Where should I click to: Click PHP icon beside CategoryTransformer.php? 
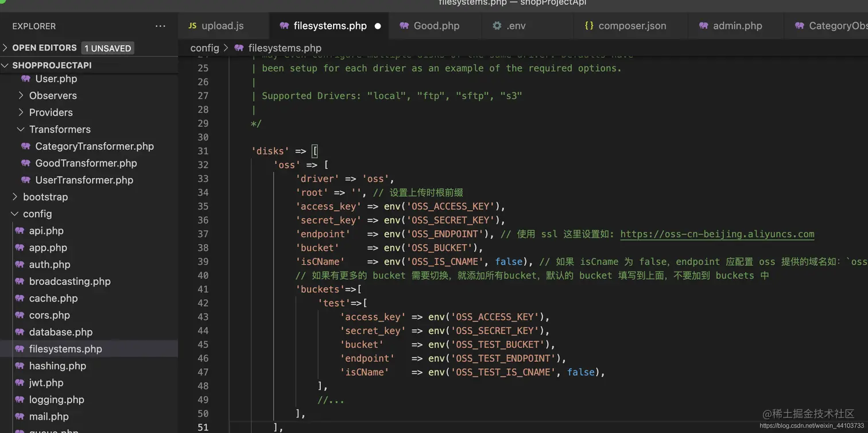pyautogui.click(x=26, y=146)
